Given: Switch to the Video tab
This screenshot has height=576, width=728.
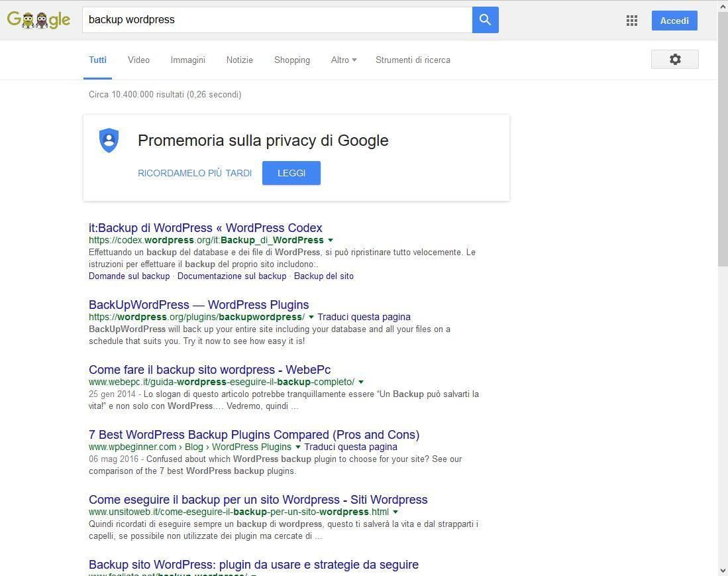Looking at the screenshot, I should 138,60.
